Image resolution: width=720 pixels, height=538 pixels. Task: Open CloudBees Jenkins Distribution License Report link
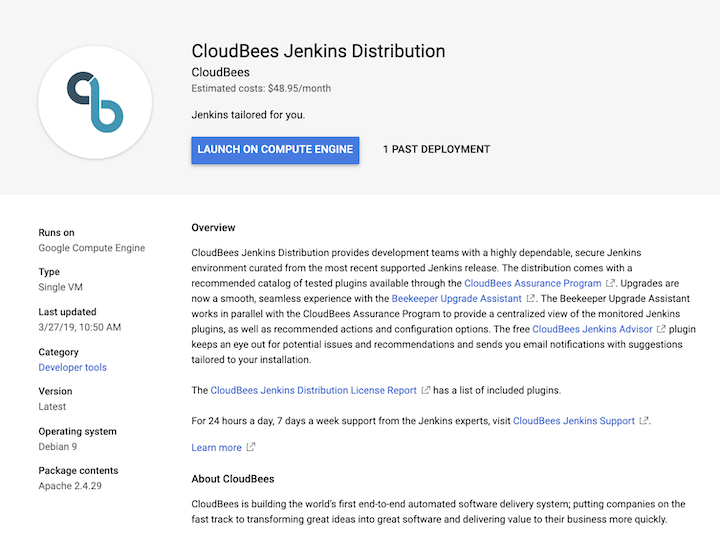pos(313,390)
